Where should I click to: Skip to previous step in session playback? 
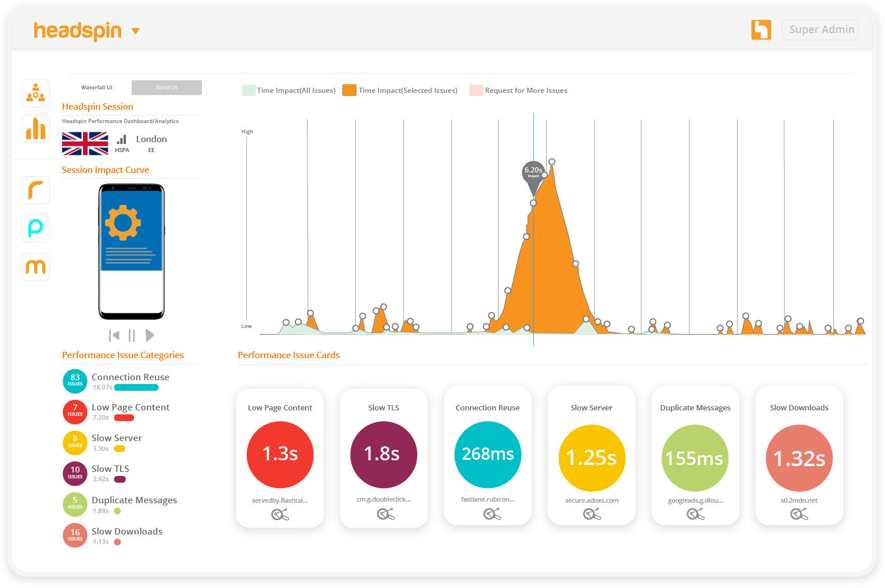114,336
